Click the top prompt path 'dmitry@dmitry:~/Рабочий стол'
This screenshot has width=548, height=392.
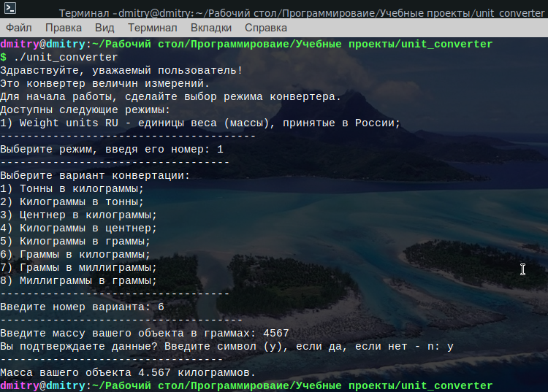coord(93,45)
